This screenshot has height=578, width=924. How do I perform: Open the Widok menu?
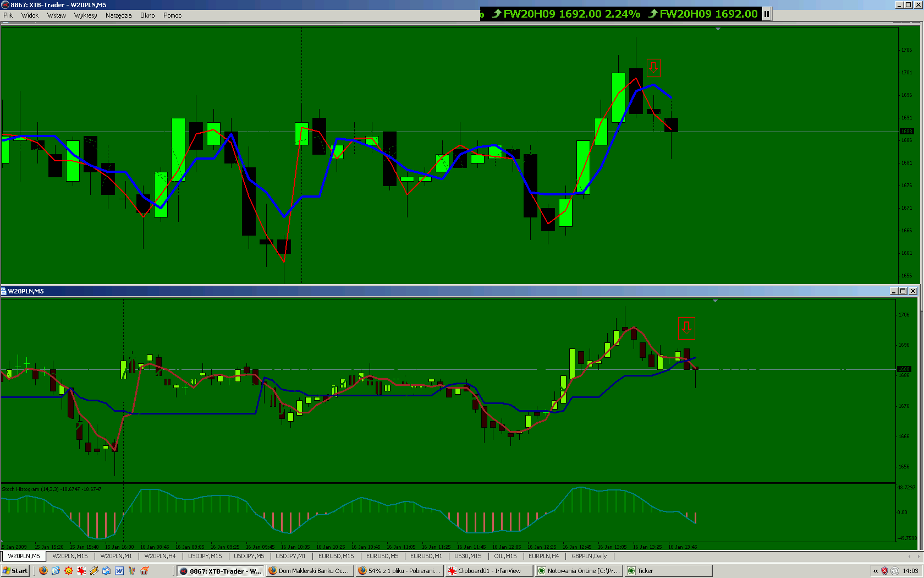click(30, 15)
